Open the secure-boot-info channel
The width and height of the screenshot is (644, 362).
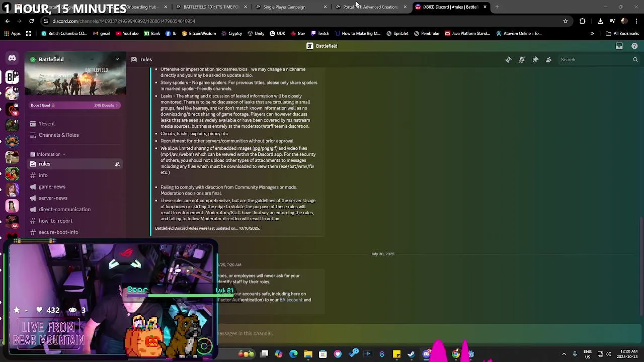pos(74,232)
